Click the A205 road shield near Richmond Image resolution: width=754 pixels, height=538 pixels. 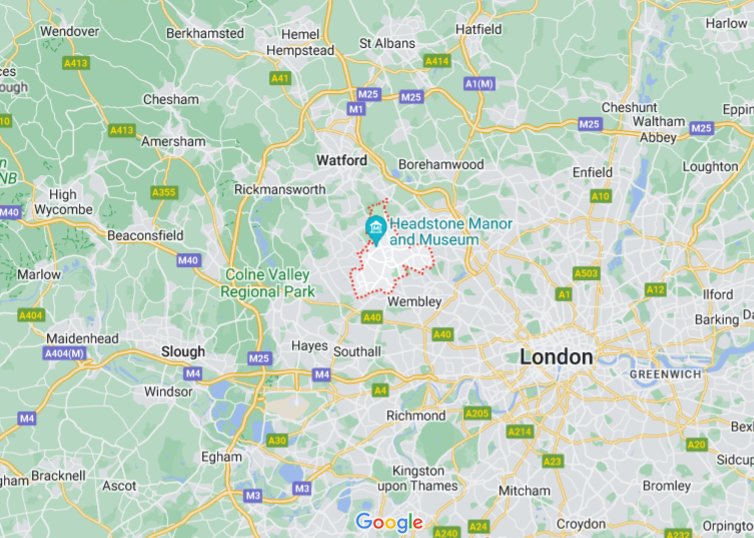(477, 413)
